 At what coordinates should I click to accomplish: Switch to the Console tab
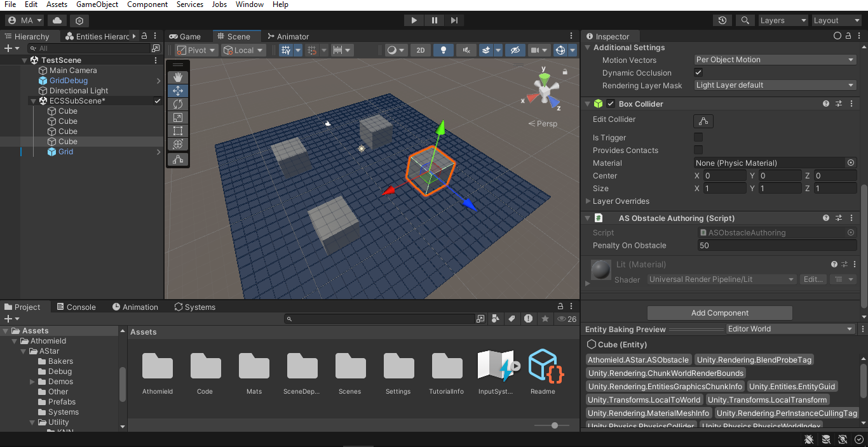[x=76, y=307]
